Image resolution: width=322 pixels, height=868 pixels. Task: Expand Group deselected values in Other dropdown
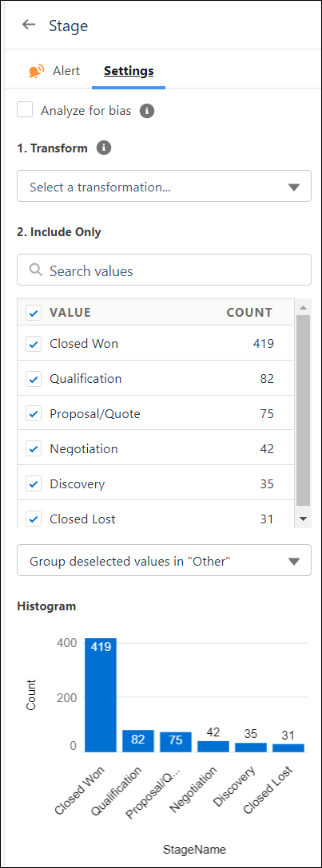(x=164, y=561)
